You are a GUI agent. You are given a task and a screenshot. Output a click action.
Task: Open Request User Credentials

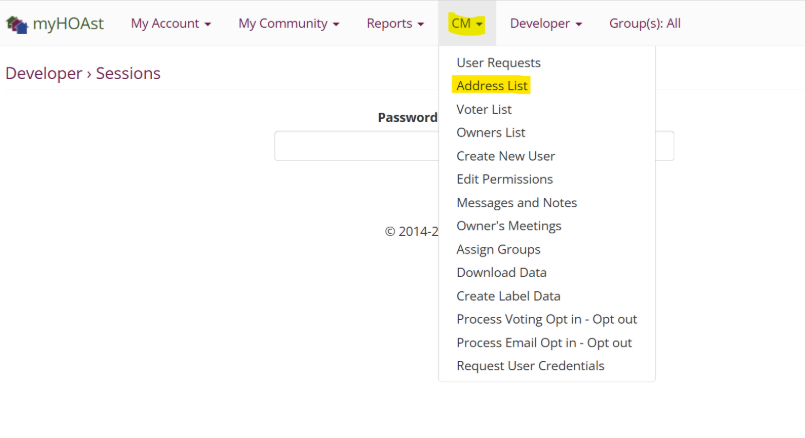coord(530,366)
